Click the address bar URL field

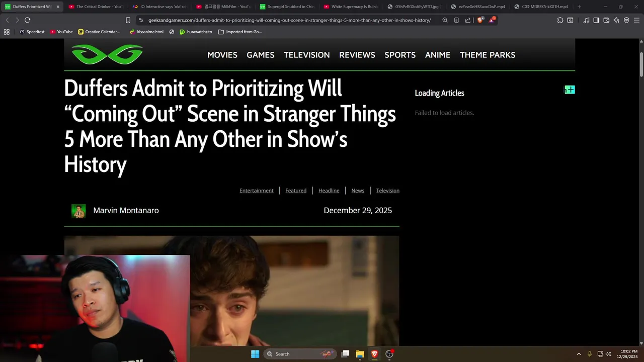click(289, 20)
